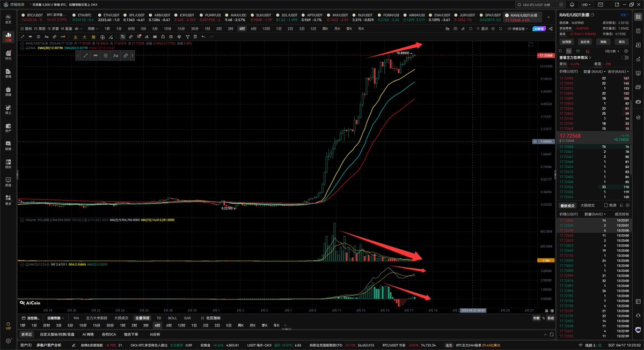The height and width of the screenshot is (350, 644).
Task: Click the copy icon beside RAVE/USDT永续 title
Action: coord(592,14)
